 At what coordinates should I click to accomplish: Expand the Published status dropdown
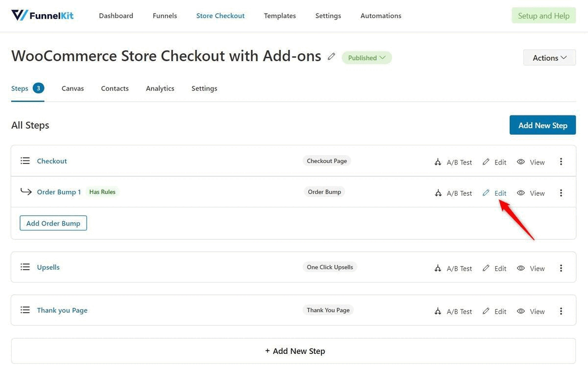pyautogui.click(x=367, y=58)
